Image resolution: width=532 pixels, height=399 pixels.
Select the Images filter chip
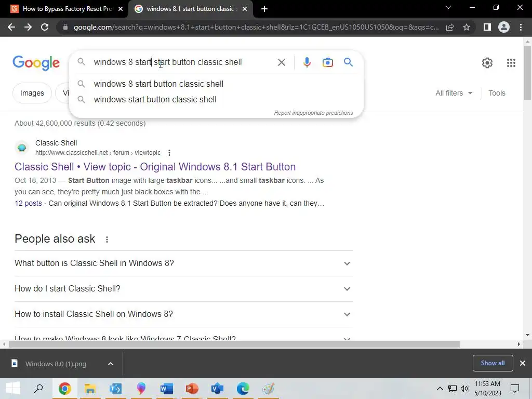(32, 93)
